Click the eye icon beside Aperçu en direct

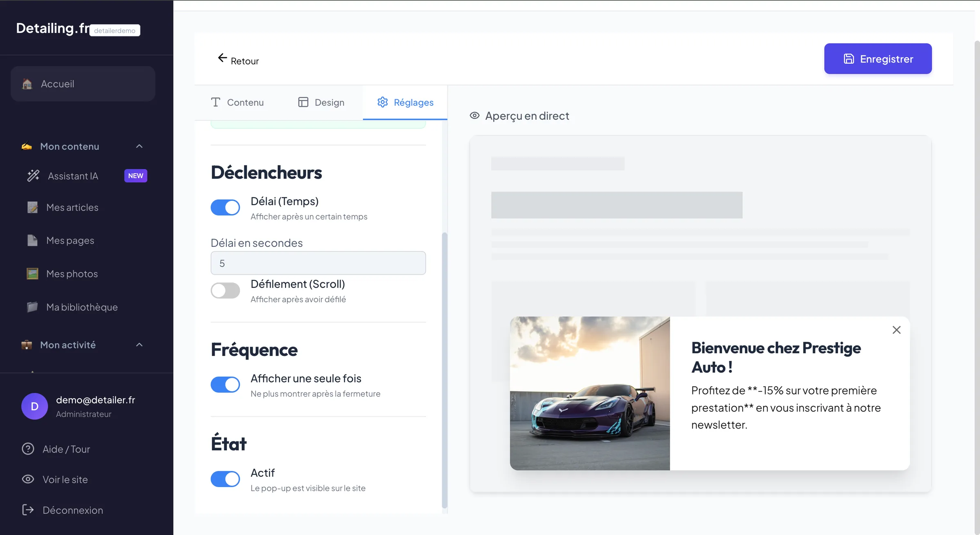[474, 116]
